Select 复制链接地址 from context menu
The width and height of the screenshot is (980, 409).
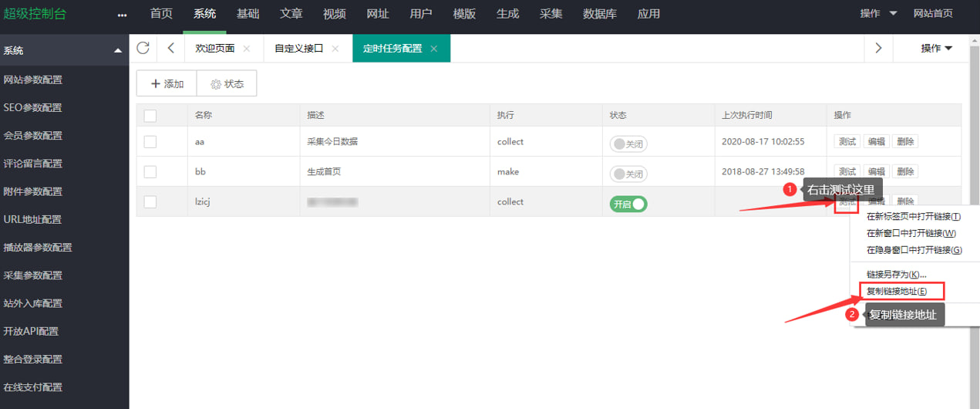[896, 291]
